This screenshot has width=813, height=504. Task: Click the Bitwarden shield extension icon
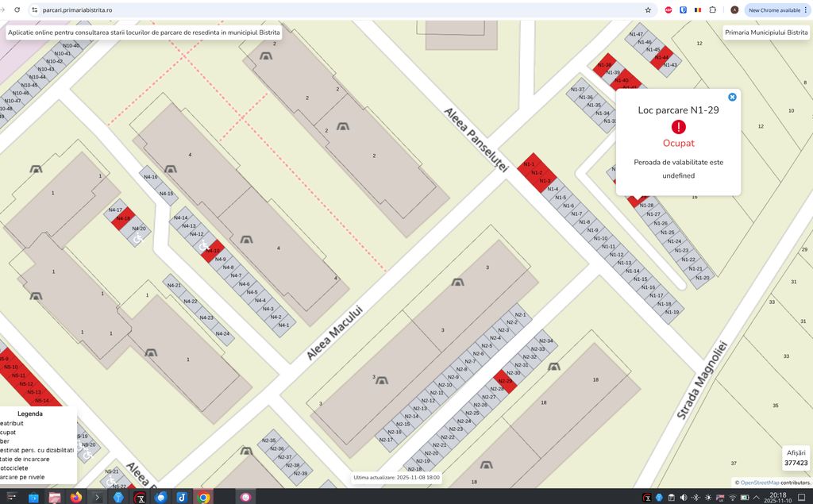[x=683, y=10]
